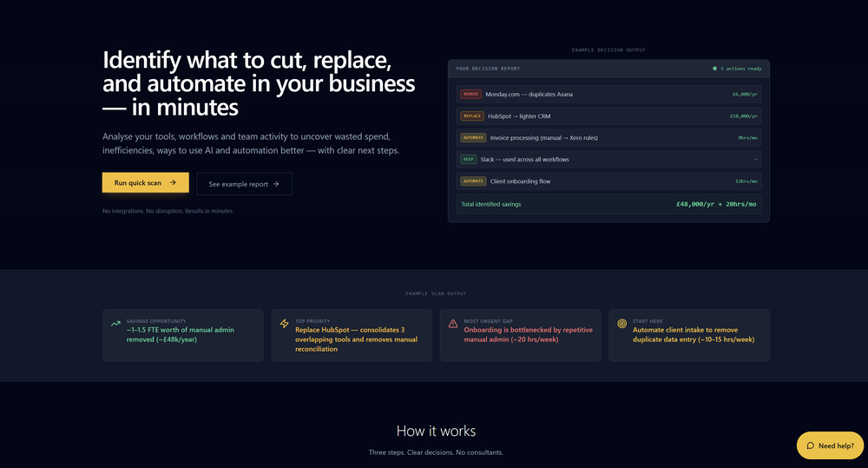
Task: Click the chat bubble icon in Need help
Action: click(x=810, y=445)
